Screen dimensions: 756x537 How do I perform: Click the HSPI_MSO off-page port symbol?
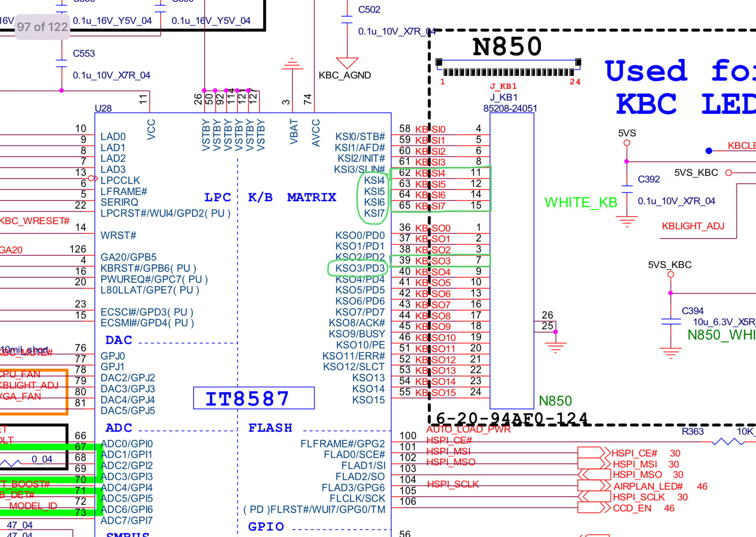click(594, 474)
